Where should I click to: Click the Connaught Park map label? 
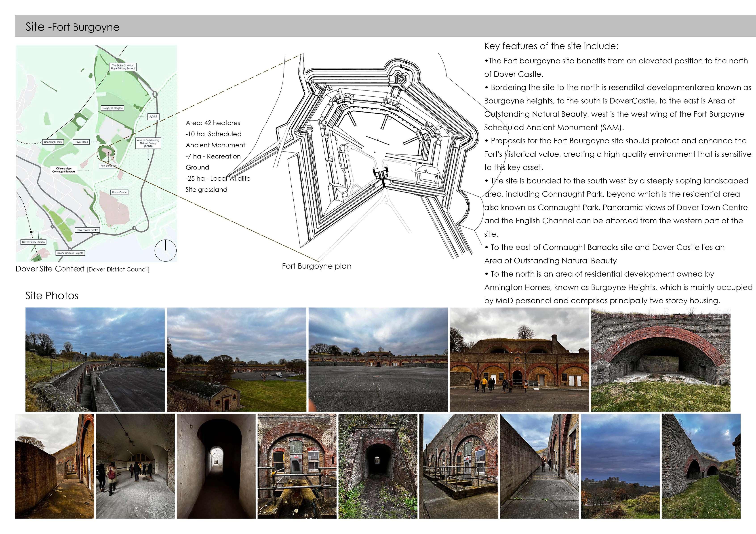click(x=53, y=142)
